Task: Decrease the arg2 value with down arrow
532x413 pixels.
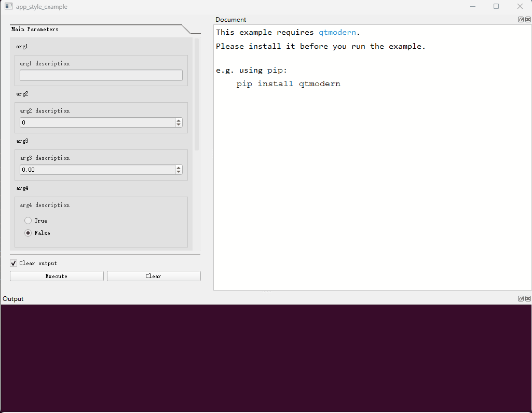Action: tap(179, 125)
